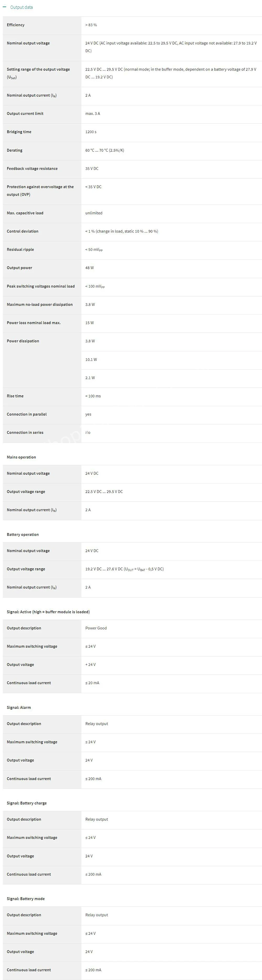262x980 pixels.
Task: Select the Residual ripple label
Action: click(x=20, y=250)
